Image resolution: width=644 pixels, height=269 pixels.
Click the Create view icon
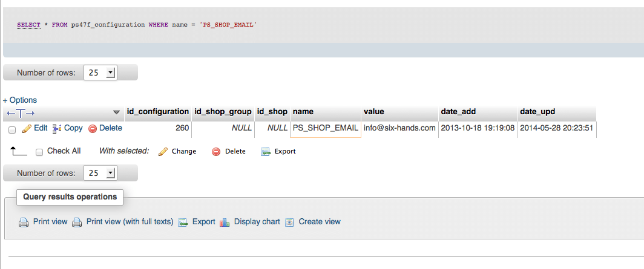(289, 222)
